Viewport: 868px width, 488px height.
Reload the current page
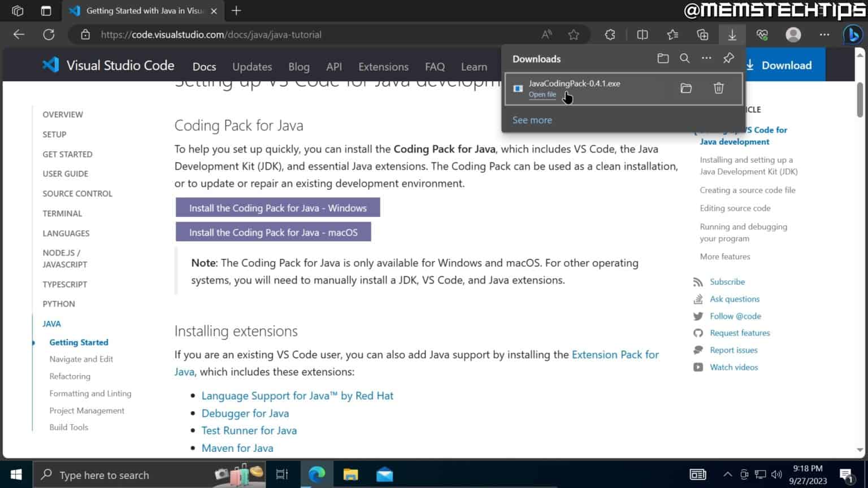(49, 34)
